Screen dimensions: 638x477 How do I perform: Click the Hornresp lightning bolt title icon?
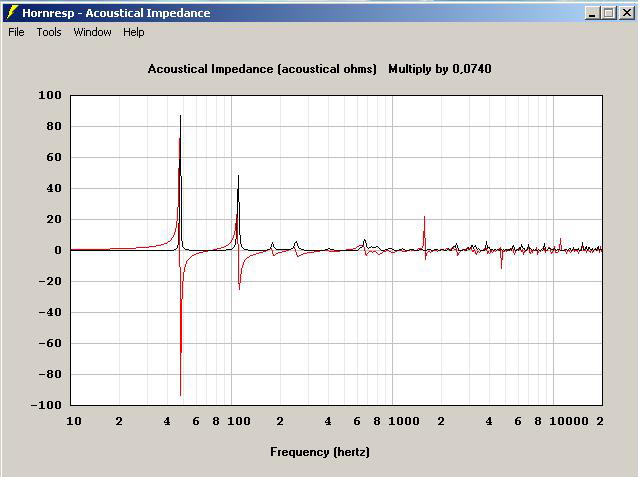[x=12, y=13]
